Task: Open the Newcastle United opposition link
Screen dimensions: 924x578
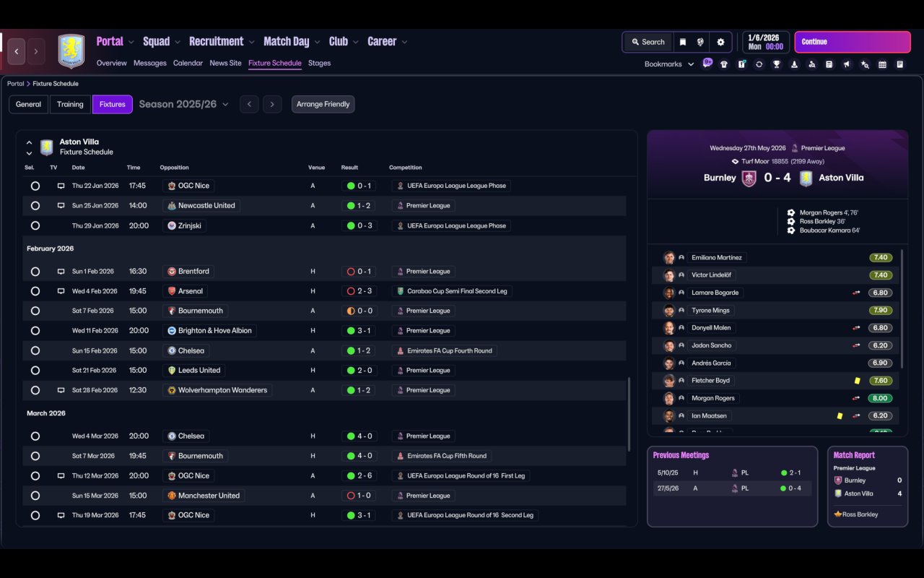Action: (x=201, y=206)
